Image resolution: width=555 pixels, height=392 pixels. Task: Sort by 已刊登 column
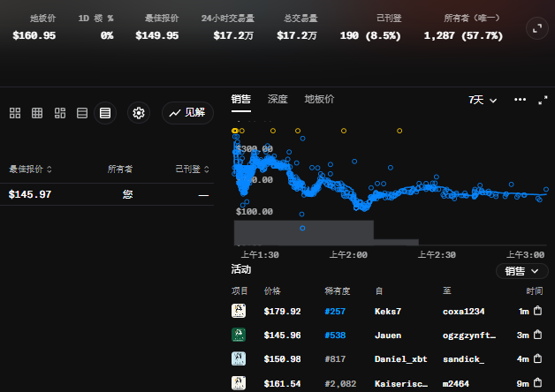(192, 170)
